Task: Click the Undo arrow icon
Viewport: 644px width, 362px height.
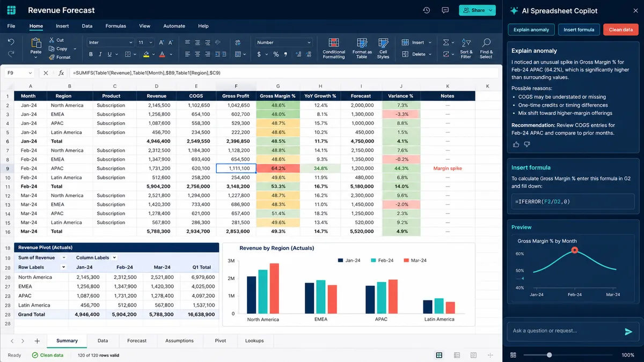Action: point(11,42)
